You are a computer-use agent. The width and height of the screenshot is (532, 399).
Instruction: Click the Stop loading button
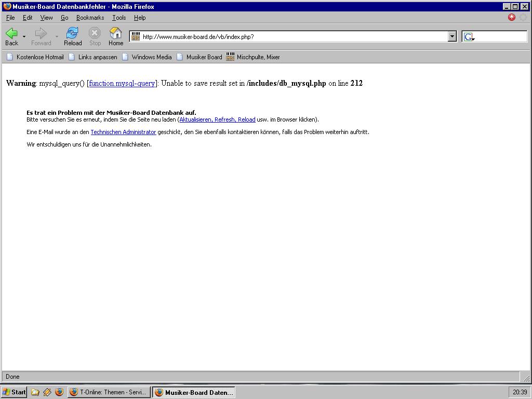95,36
